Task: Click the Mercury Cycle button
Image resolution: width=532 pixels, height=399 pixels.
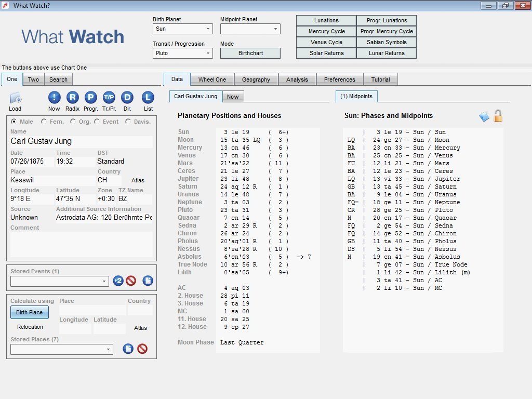Action: click(x=326, y=31)
